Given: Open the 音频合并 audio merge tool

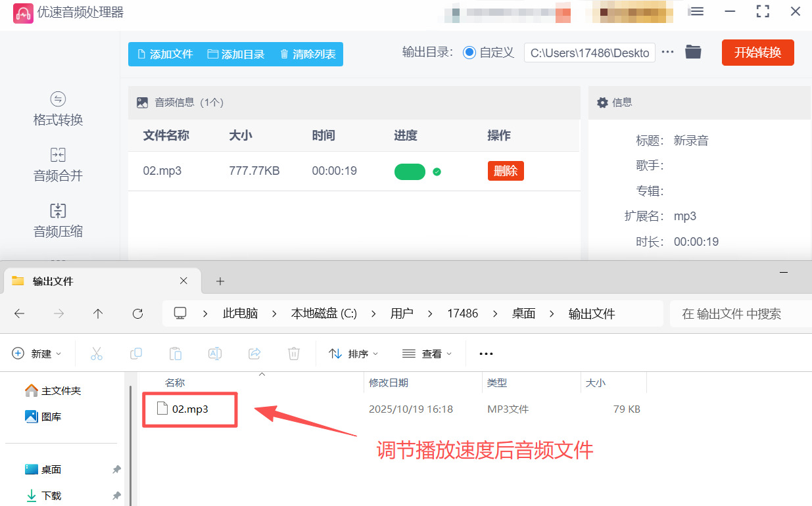Looking at the screenshot, I should point(58,166).
